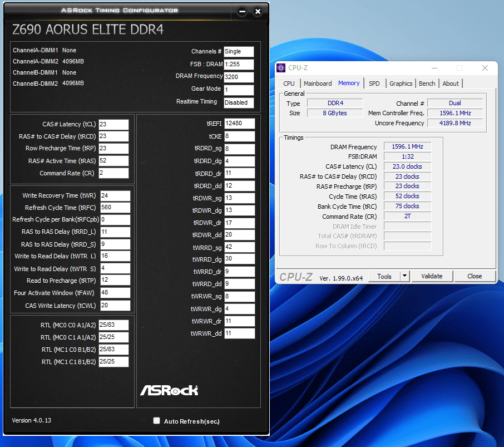The width and height of the screenshot is (504, 447).
Task: Click the Validate button
Action: point(432,276)
